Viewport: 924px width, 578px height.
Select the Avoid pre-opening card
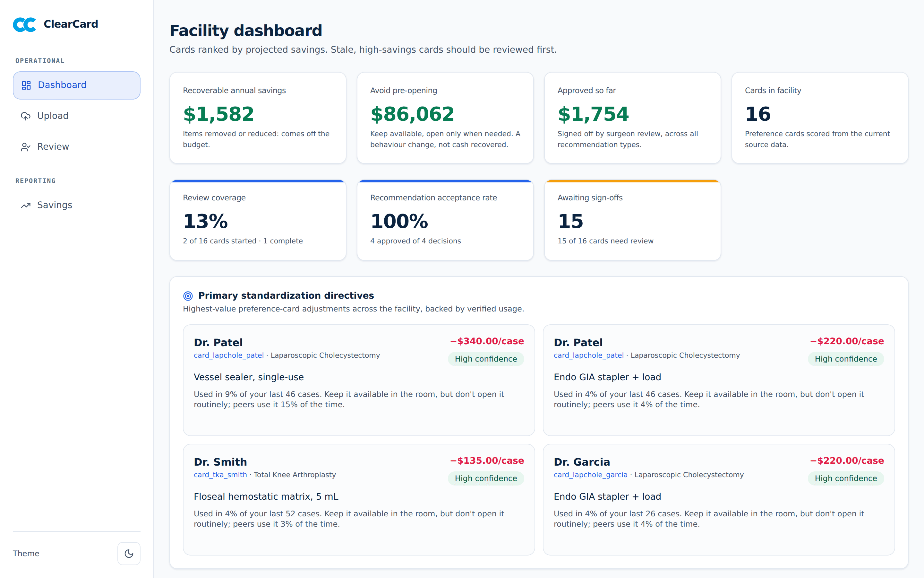445,118
